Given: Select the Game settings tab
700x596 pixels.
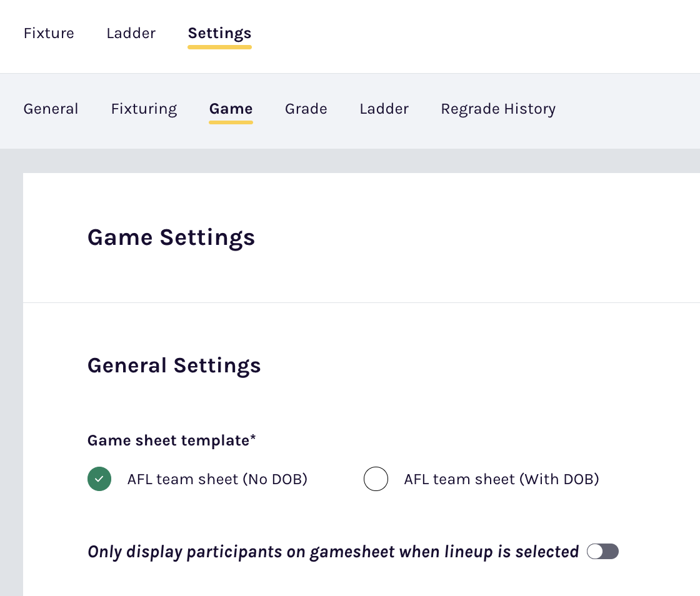Looking at the screenshot, I should 231,109.
